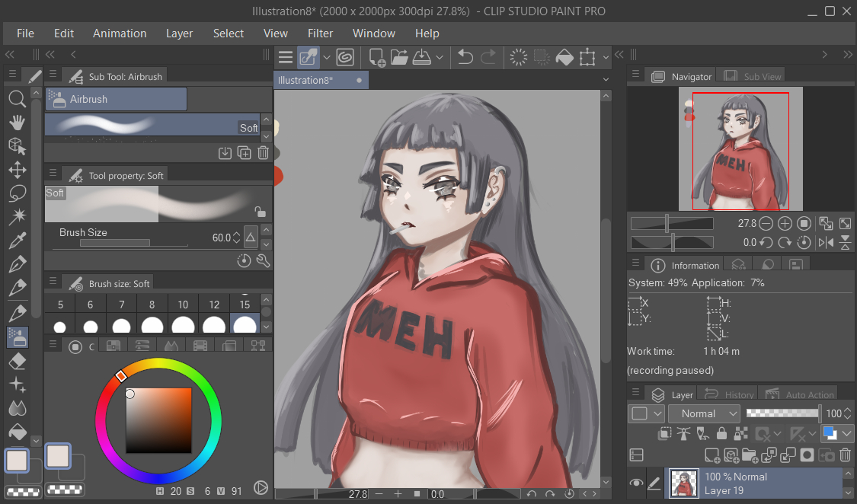This screenshot has width=857, height=504.
Task: Click the Undo arrow in command bar
Action: coord(465,57)
